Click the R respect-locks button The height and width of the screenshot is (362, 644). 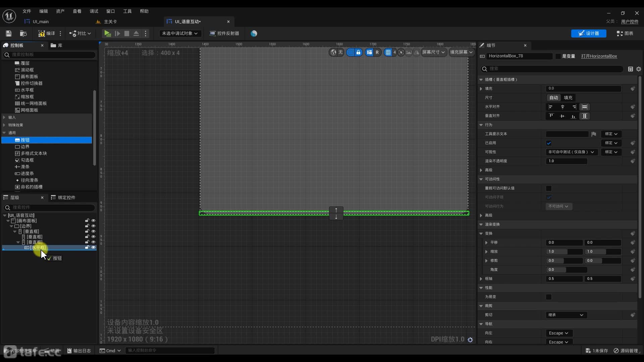[377, 52]
